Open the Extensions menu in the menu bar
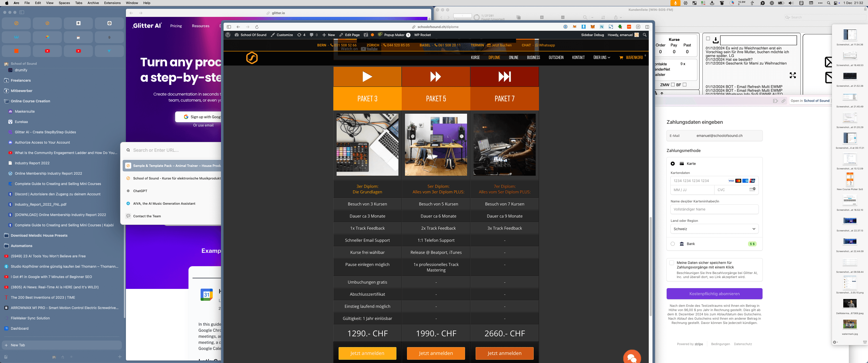The width and height of the screenshot is (868, 363). 113,3
